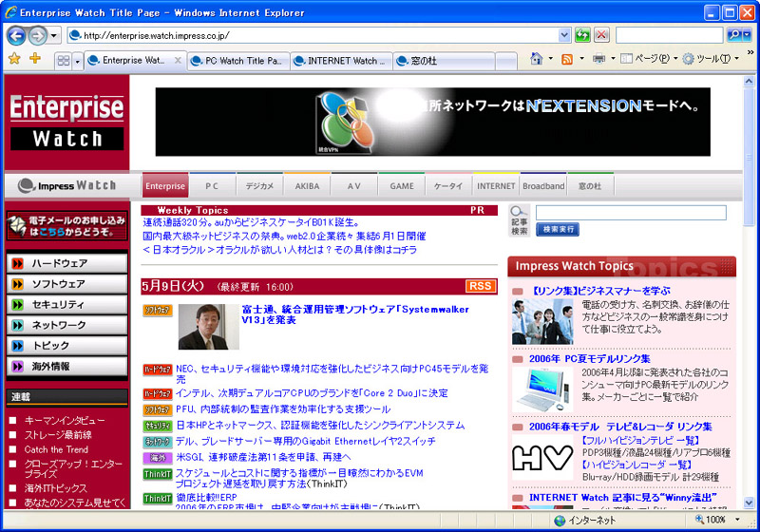Viewport: 760px width, 532px height.
Task: Close the Enterprise Watch tab
Action: [x=178, y=61]
